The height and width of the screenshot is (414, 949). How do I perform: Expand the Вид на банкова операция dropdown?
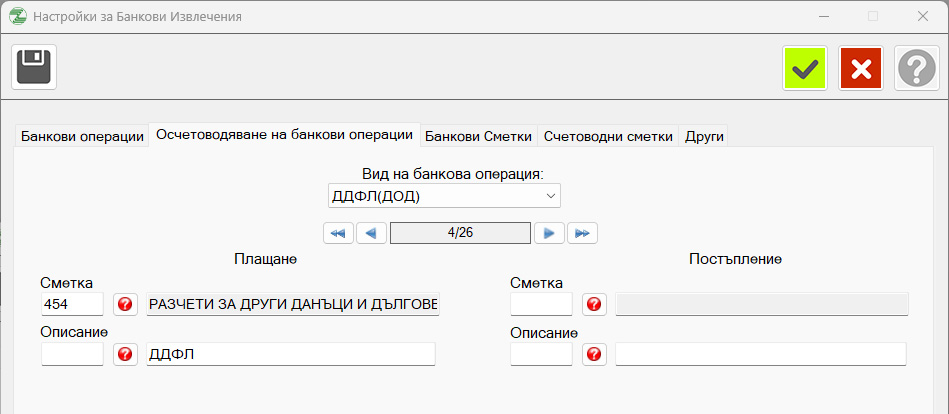coord(550,196)
